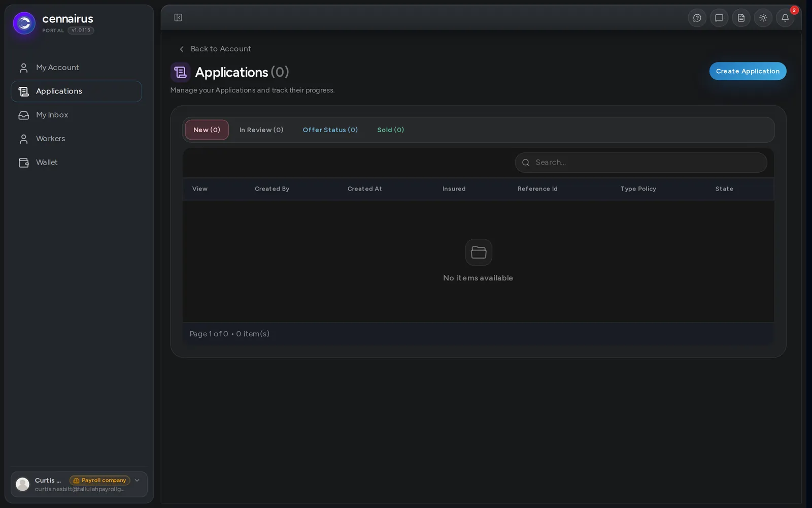Click the Applications page header icon

180,72
